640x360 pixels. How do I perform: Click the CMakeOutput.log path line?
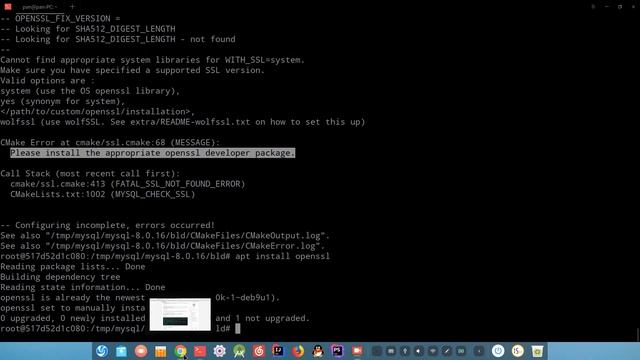165,236
